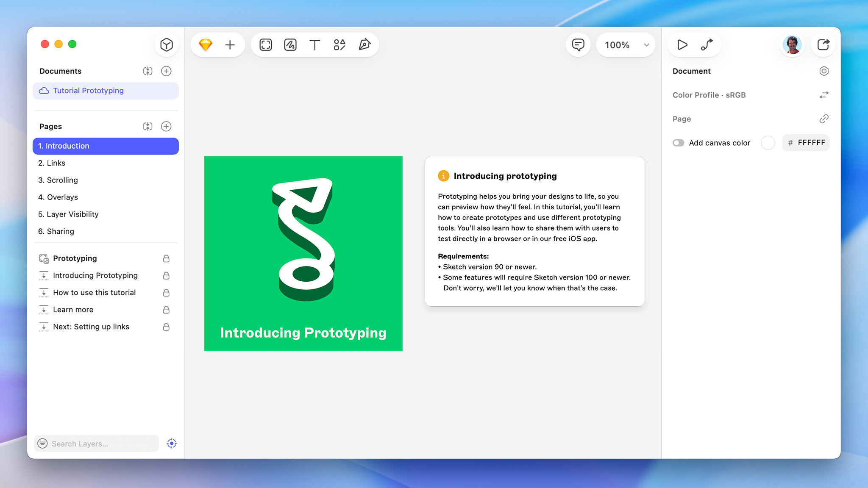Add a new page with plus button
Image resolution: width=868 pixels, height=488 pixels.
[x=166, y=127]
